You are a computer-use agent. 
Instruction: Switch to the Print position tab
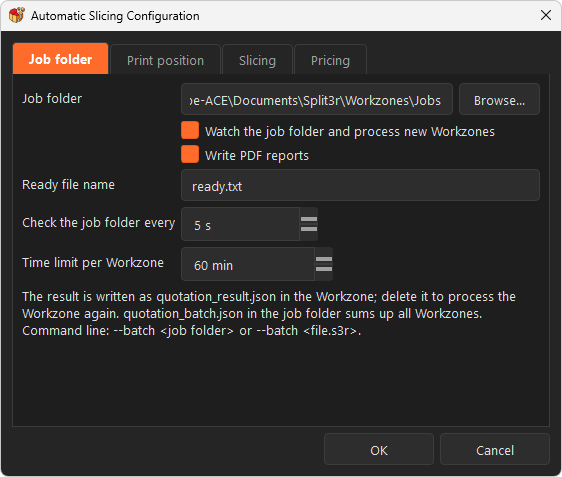[x=165, y=60]
